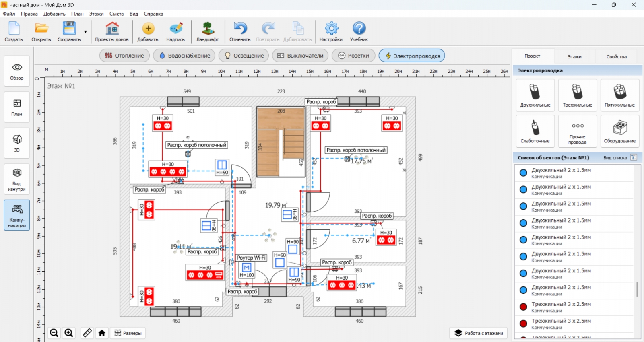Screen dimensions: 644x342
Task: Switch to the 3D view
Action: 17,143
